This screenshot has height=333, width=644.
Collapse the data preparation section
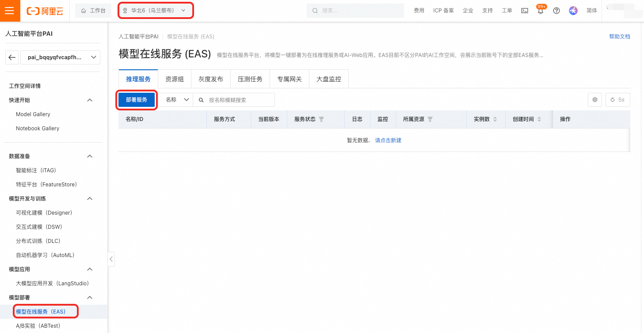[x=90, y=156]
